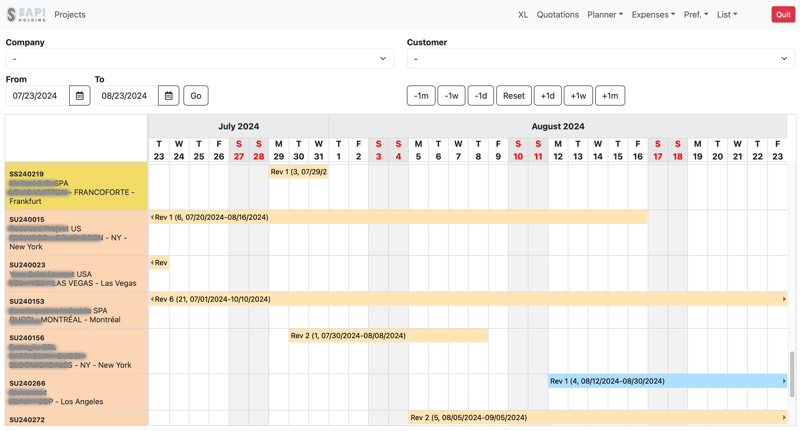Click project code SU240015
Screen dimensions: 800x431
pos(27,219)
